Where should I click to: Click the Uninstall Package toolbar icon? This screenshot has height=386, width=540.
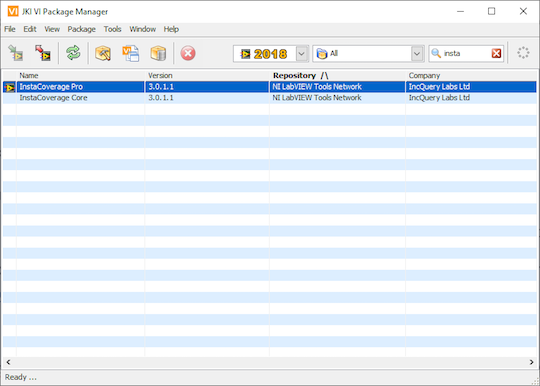[43, 53]
